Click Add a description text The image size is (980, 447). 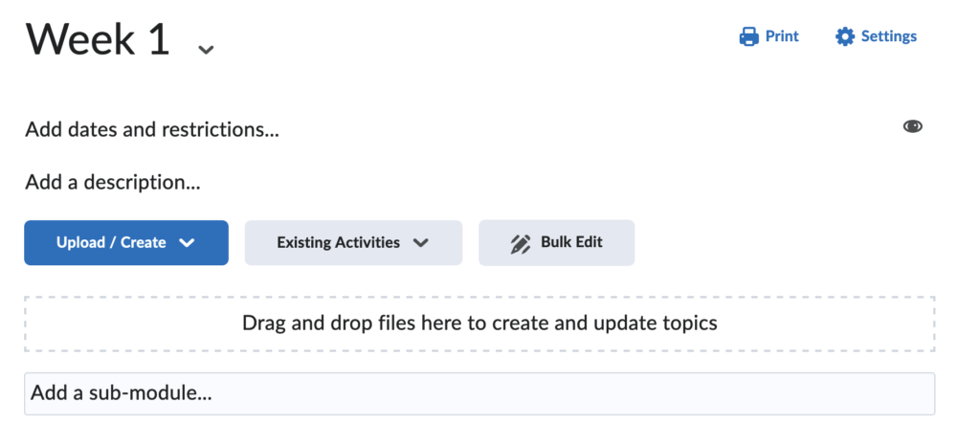(x=113, y=183)
